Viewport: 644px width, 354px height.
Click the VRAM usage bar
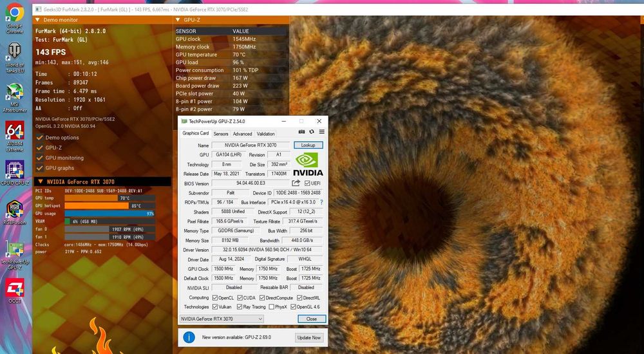pyautogui.click(x=109, y=221)
